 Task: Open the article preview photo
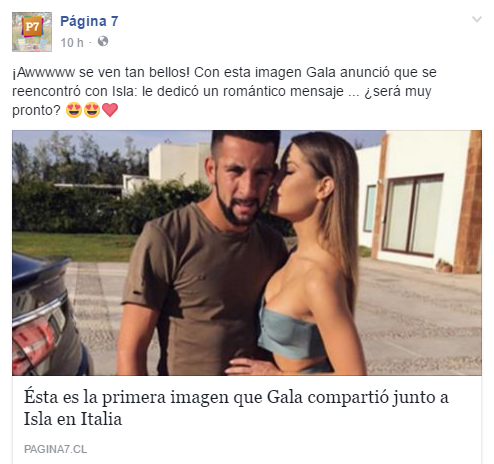pos(247,253)
